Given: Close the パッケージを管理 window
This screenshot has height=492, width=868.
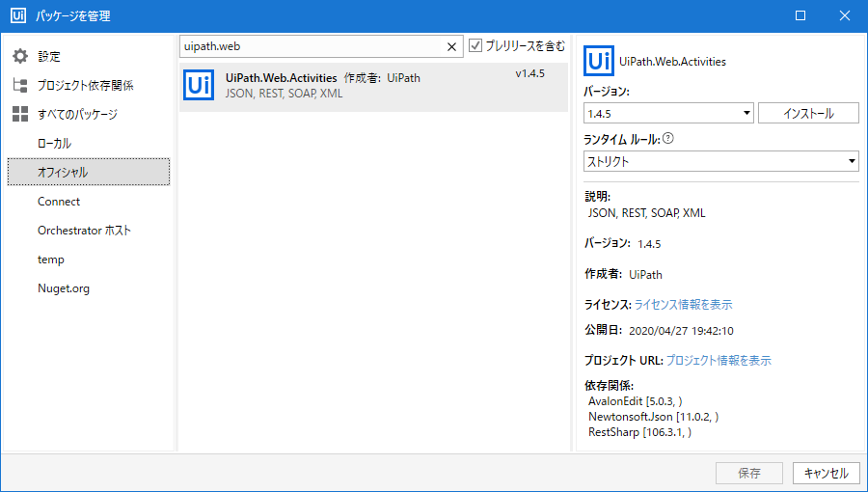Looking at the screenshot, I should [x=845, y=15].
